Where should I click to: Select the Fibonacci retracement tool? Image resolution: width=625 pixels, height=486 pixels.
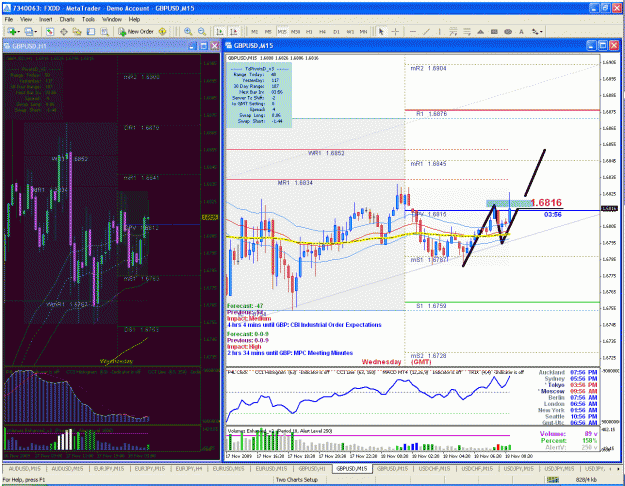tap(467, 31)
